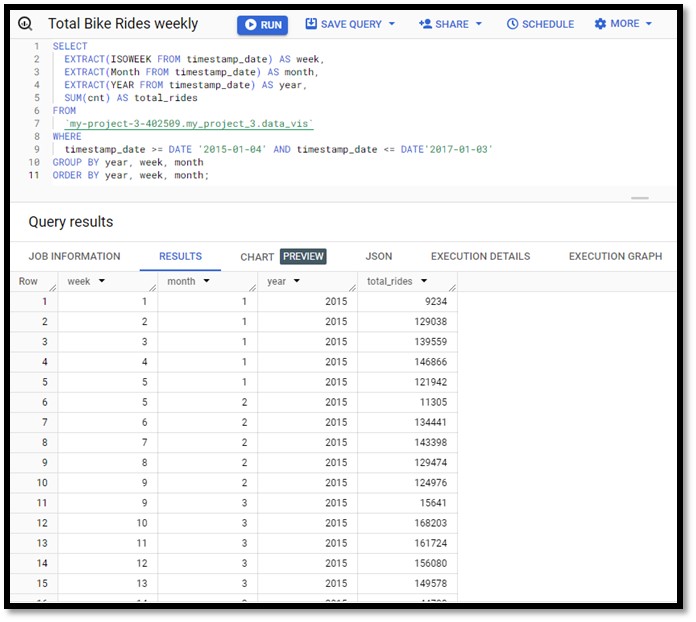Open the week column sort dropdown
The width and height of the screenshot is (696, 622).
pos(103,282)
